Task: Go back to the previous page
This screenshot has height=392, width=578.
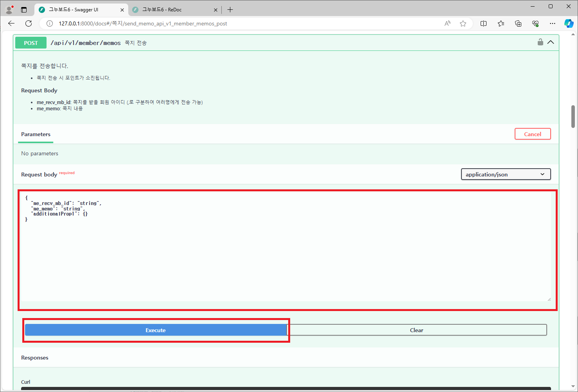Action: tap(11, 23)
